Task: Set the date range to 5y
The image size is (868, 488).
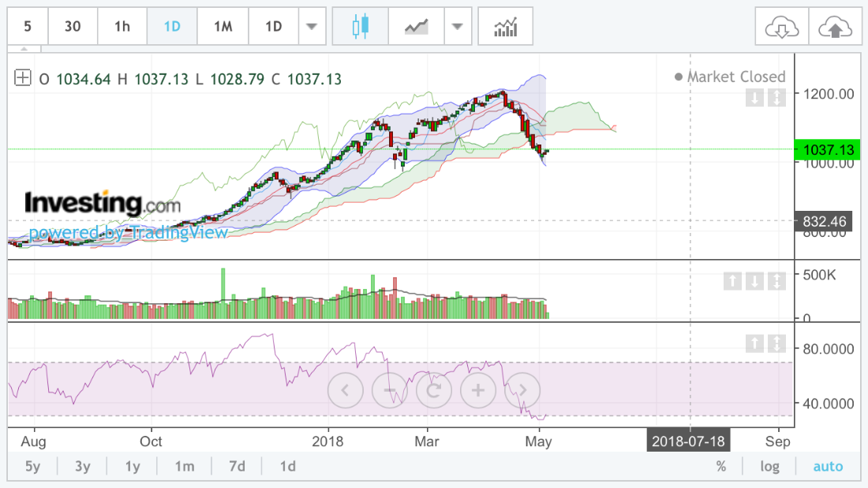Action: click(x=32, y=466)
